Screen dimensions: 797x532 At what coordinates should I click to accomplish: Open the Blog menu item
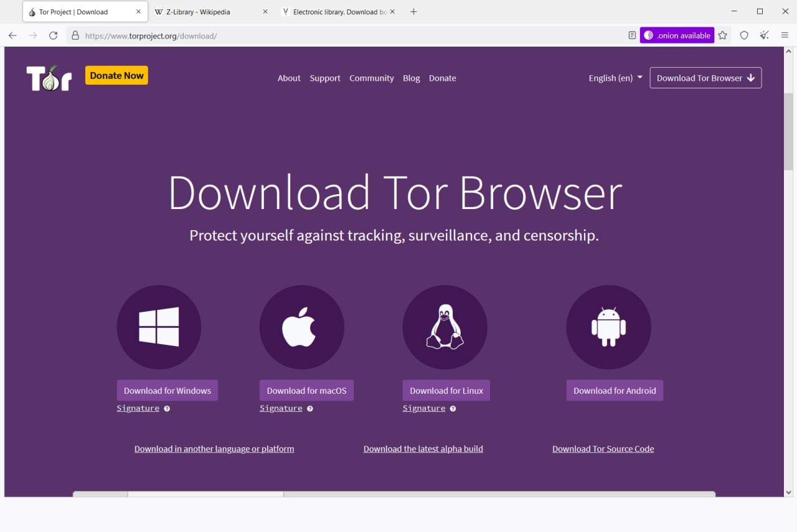[412, 78]
